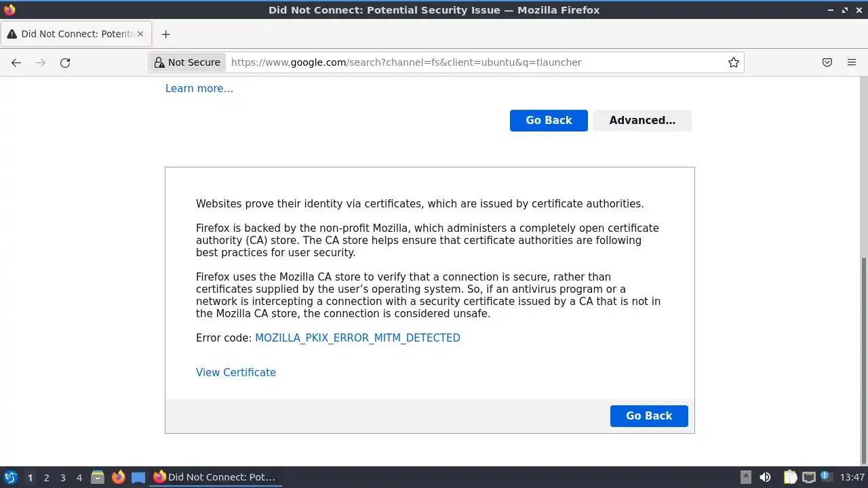Viewport: 868px width, 488px height.
Task: Expand the Advanced… details button
Action: 642,121
